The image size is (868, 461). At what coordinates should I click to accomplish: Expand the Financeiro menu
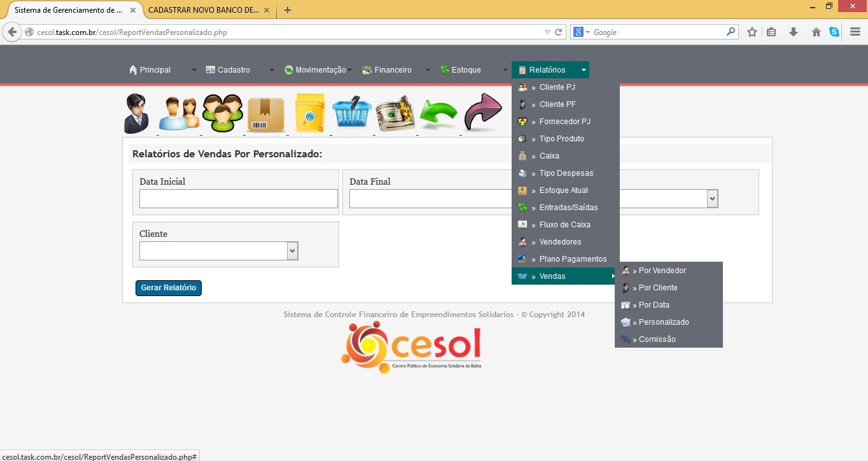click(x=393, y=70)
